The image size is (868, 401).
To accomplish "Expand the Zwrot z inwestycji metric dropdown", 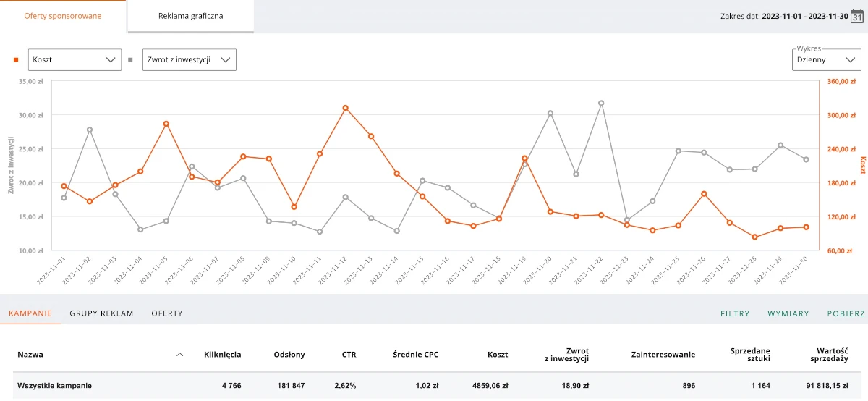I will (x=190, y=60).
